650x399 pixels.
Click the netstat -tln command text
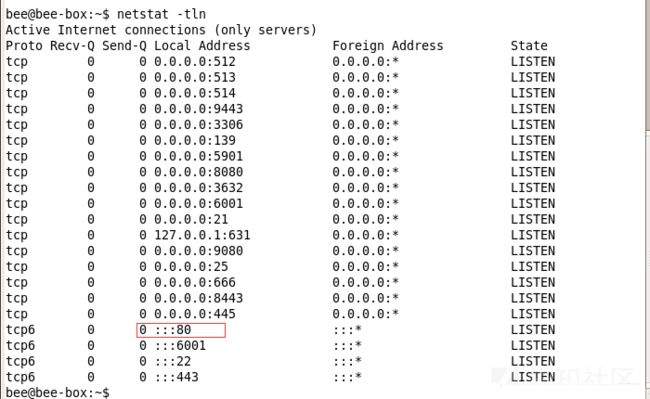click(x=161, y=14)
